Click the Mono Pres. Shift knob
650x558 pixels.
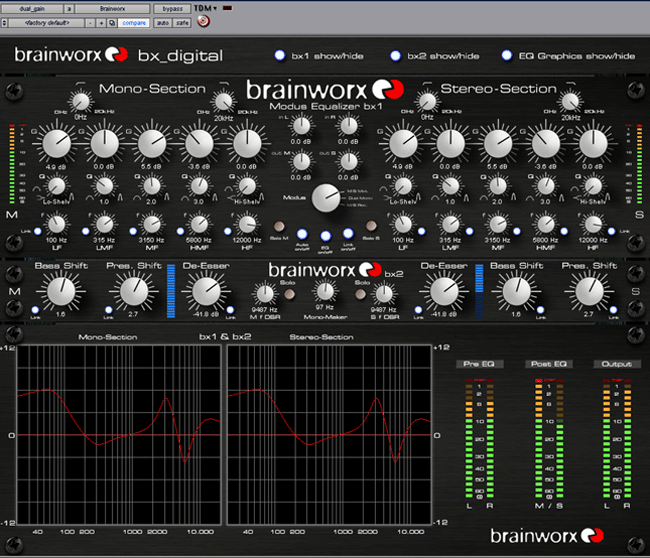point(134,292)
